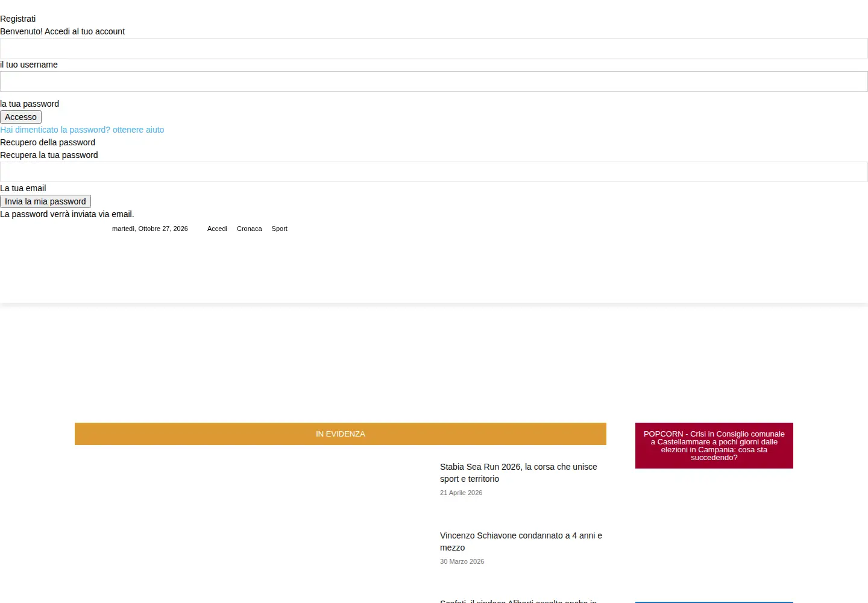The image size is (868, 603).
Task: Click the '30 Marzo 2026' date text
Action: [462, 561]
